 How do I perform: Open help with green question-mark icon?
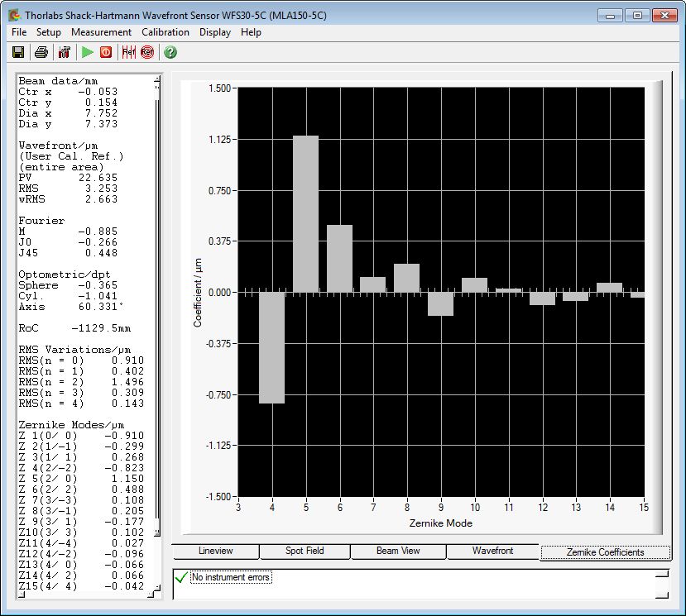coord(170,52)
